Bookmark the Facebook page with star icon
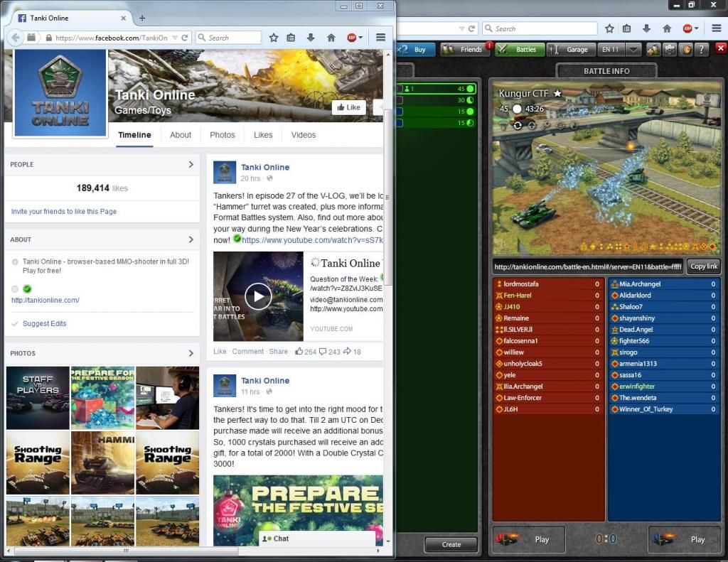 274,38
